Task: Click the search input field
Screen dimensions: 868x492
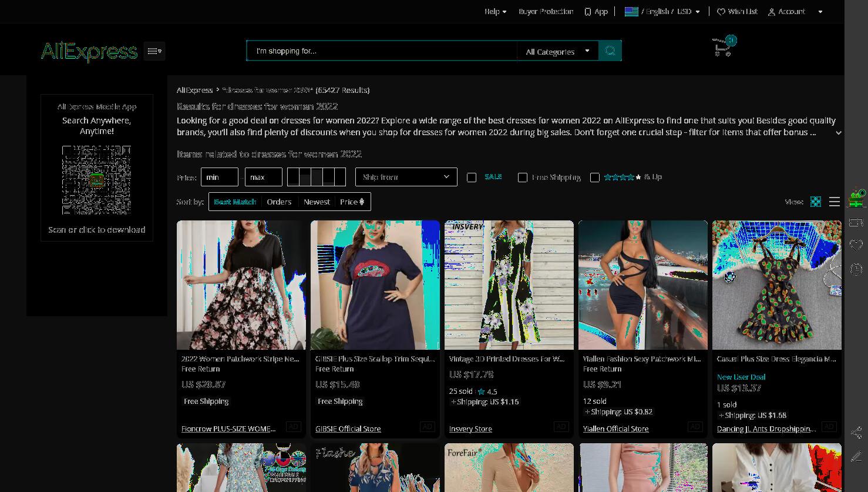Action: (x=382, y=51)
